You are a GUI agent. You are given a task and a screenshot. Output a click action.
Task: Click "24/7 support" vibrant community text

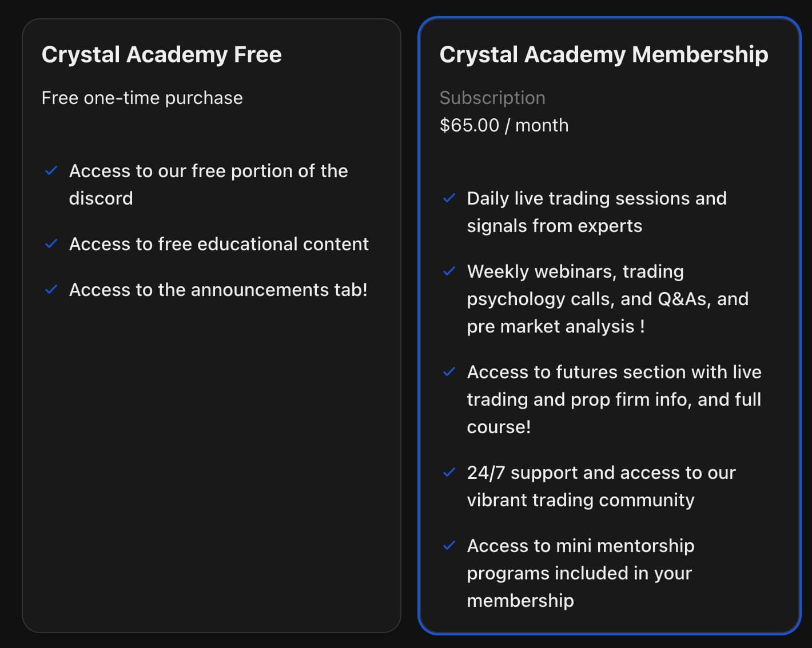click(601, 486)
